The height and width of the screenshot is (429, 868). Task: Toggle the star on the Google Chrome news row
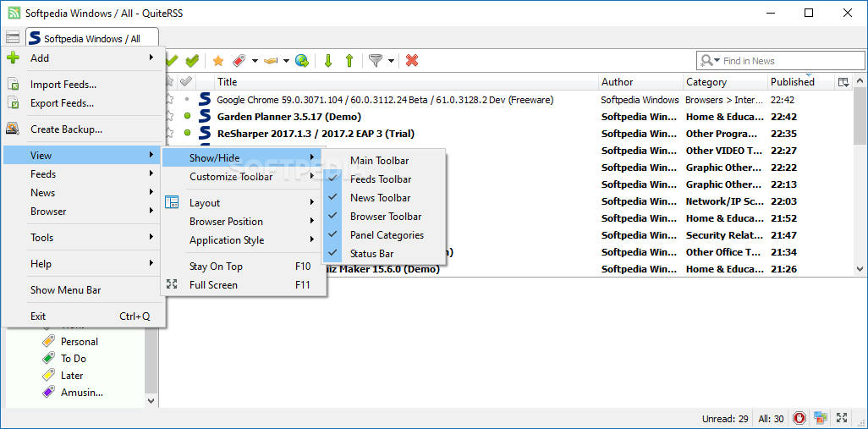pos(170,100)
